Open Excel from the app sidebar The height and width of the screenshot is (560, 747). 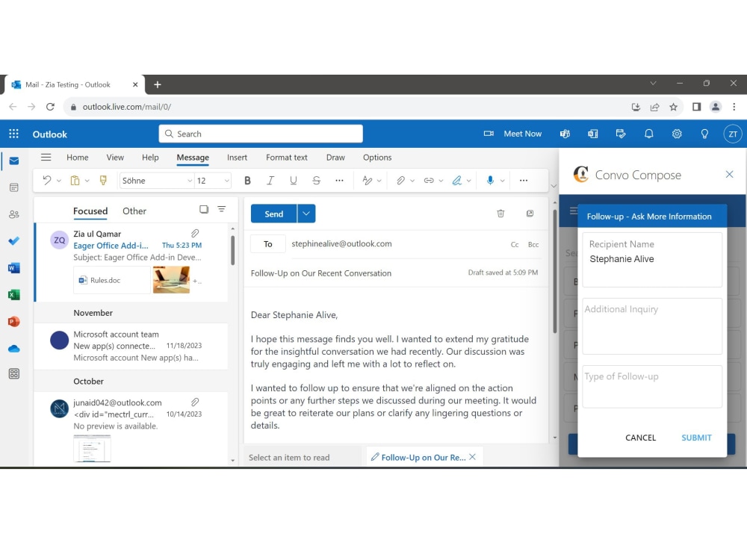(13, 294)
